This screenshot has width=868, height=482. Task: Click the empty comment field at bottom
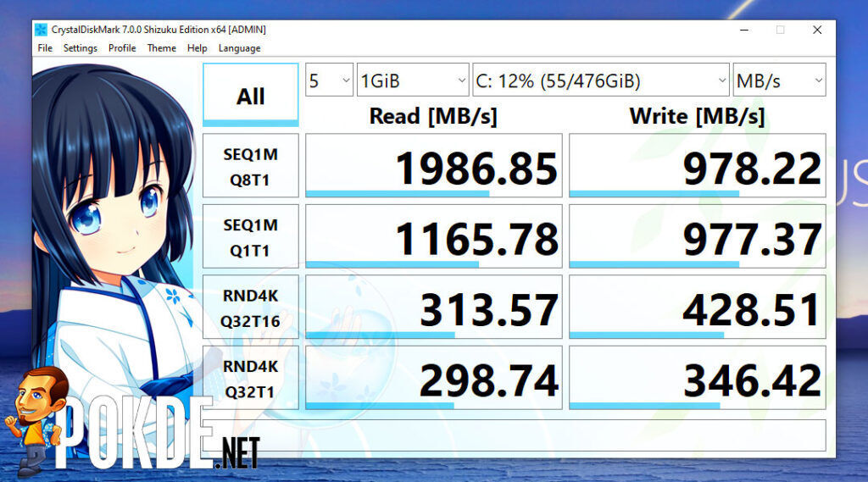click(515, 435)
